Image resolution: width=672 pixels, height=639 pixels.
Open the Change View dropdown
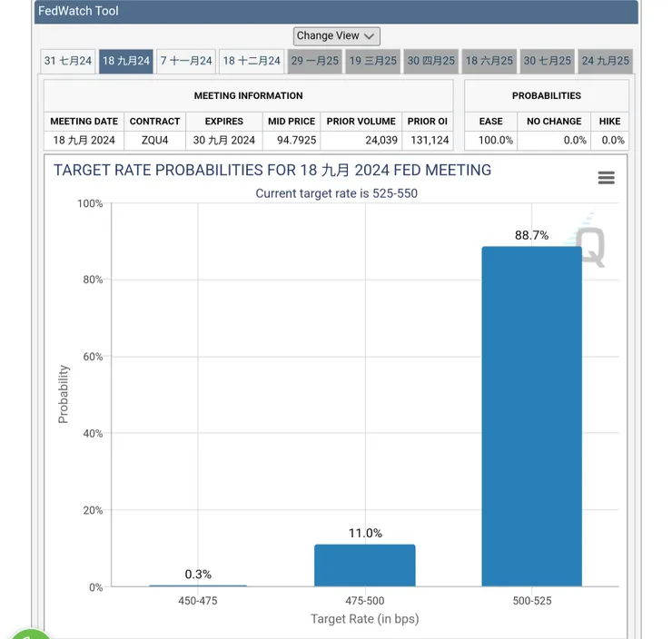click(x=336, y=36)
